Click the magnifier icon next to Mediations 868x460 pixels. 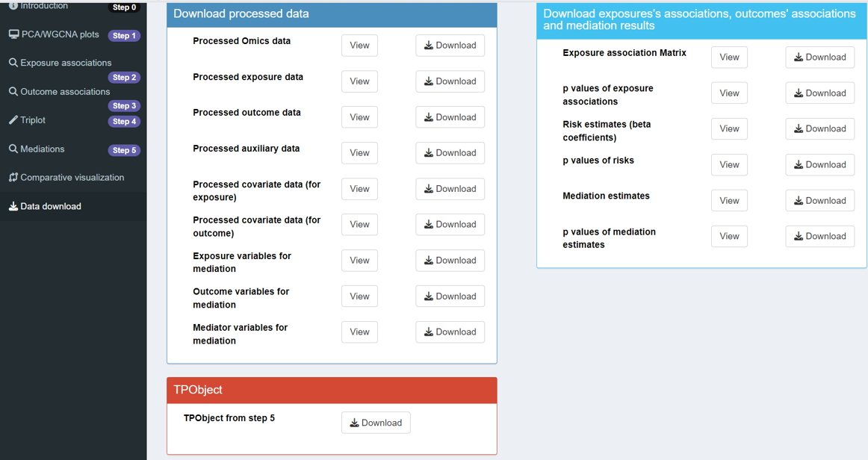point(13,149)
